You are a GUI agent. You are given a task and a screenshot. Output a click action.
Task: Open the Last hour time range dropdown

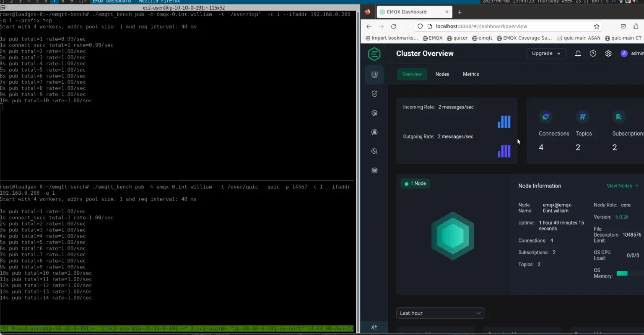point(440,313)
